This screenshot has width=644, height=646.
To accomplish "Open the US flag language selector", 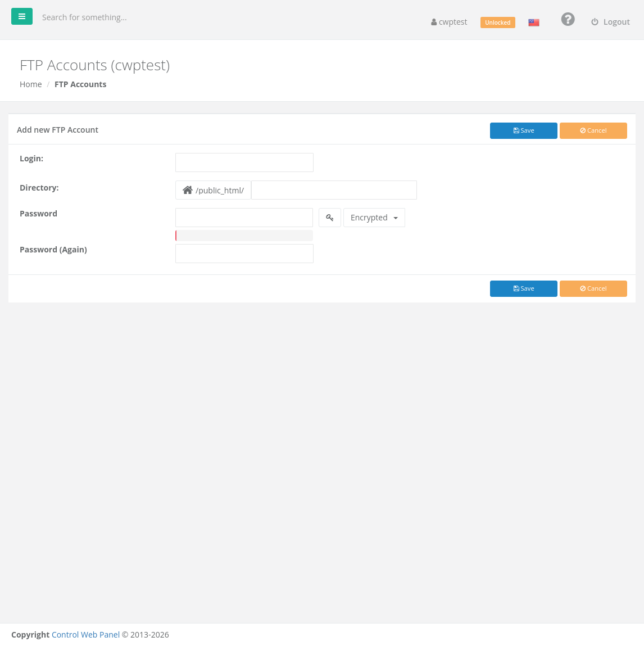I will (534, 22).
